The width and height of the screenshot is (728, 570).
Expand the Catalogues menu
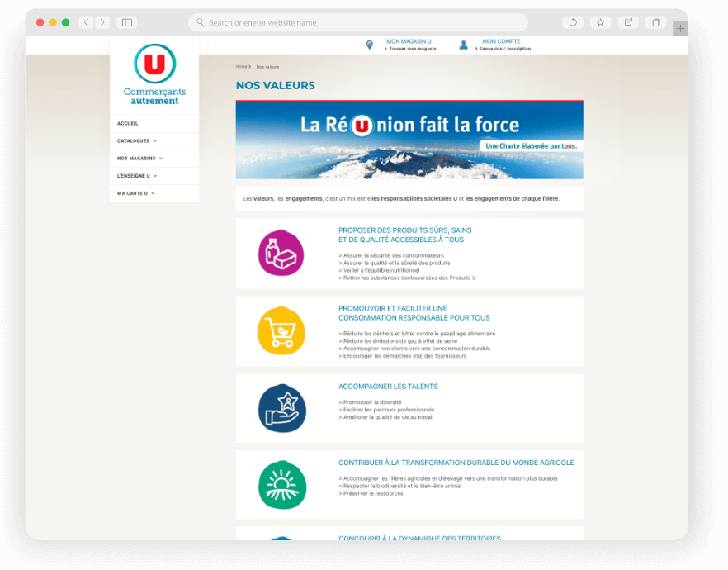[136, 141]
